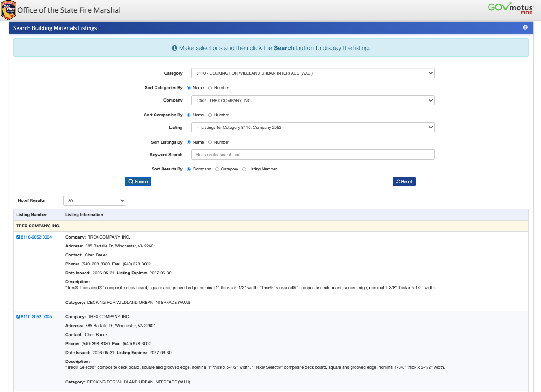Viewport: 541px width, 392px height.
Task: Click the Keyword Search label
Action: tap(166, 155)
